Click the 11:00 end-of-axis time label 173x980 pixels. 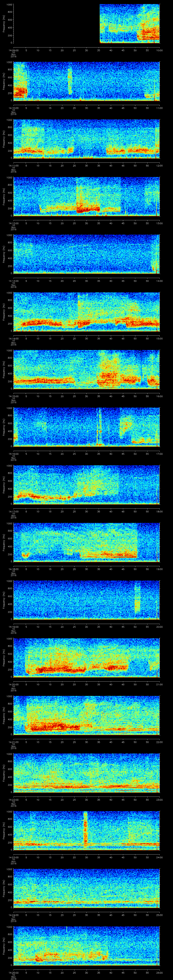coord(160,108)
